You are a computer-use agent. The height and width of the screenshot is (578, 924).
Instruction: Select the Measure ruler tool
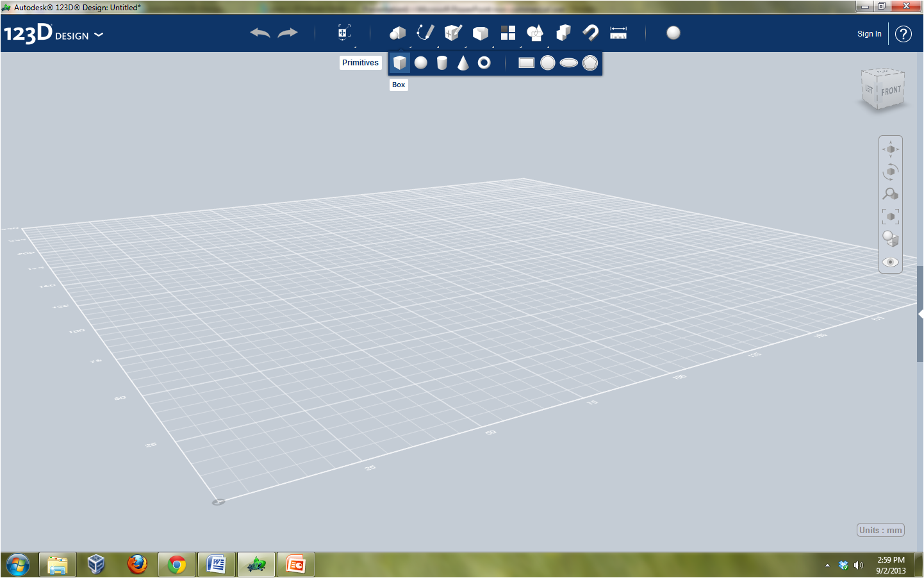point(618,33)
